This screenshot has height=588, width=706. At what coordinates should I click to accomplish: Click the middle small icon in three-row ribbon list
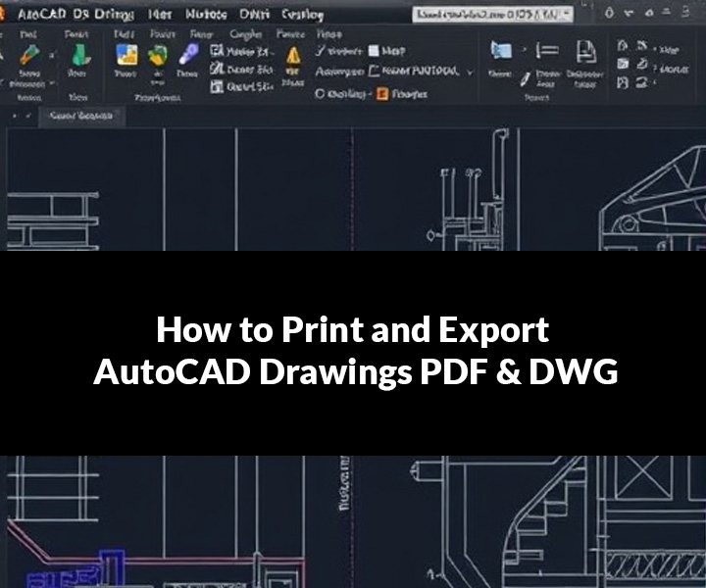click(x=217, y=69)
